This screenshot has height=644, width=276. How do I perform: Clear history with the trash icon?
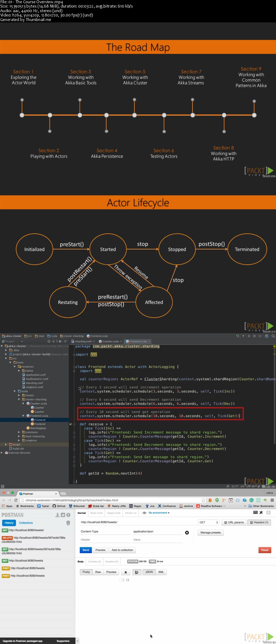68,523
